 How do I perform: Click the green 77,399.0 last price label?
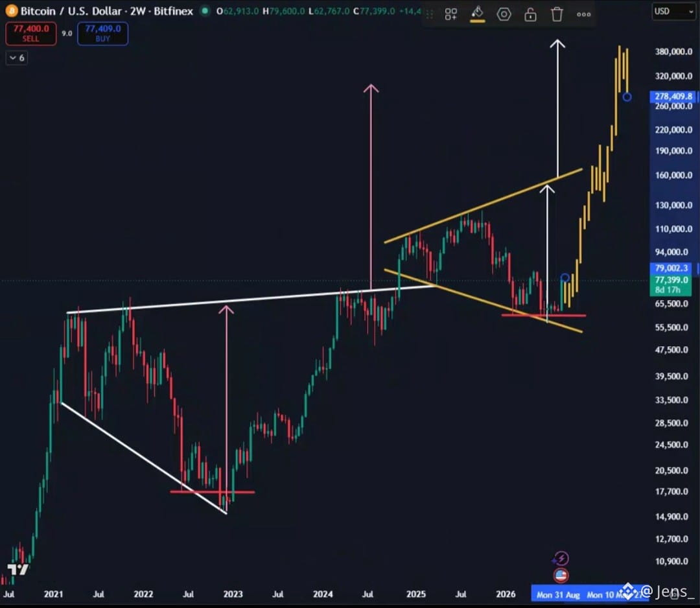(x=671, y=280)
